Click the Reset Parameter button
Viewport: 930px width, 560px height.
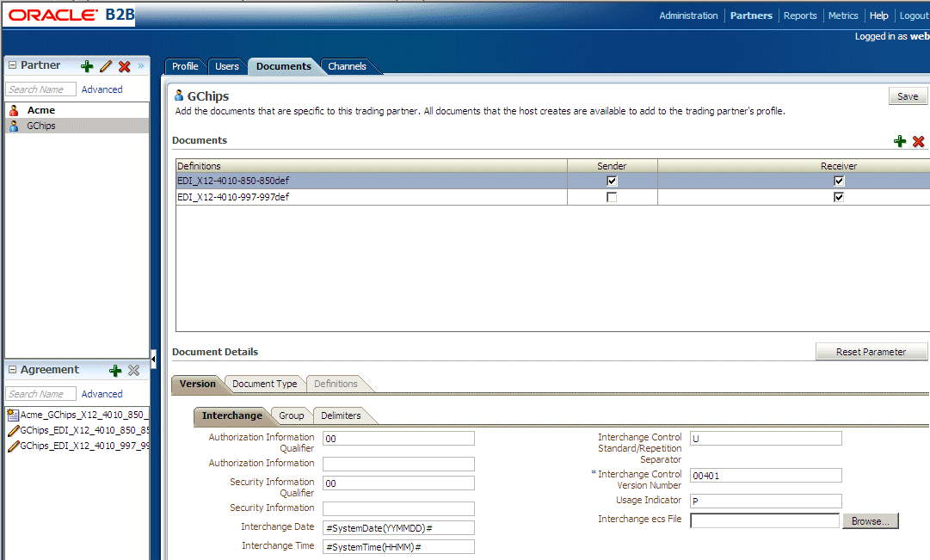tap(871, 352)
